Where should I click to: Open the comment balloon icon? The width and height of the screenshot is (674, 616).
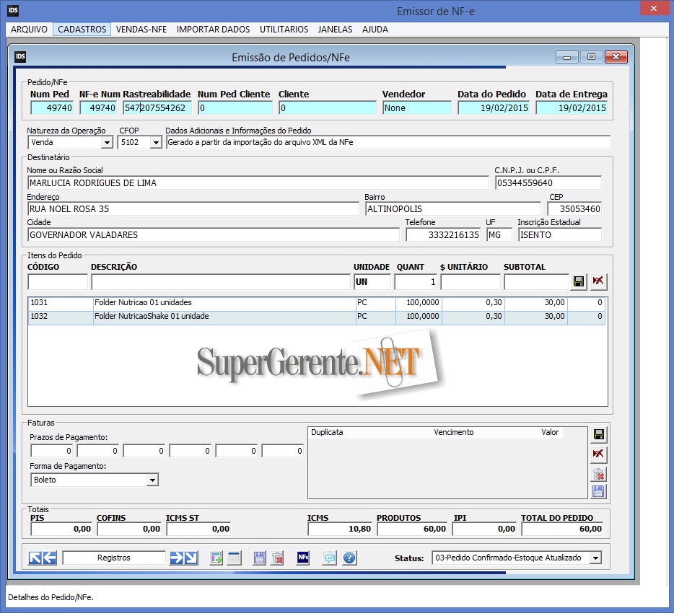pyautogui.click(x=329, y=558)
